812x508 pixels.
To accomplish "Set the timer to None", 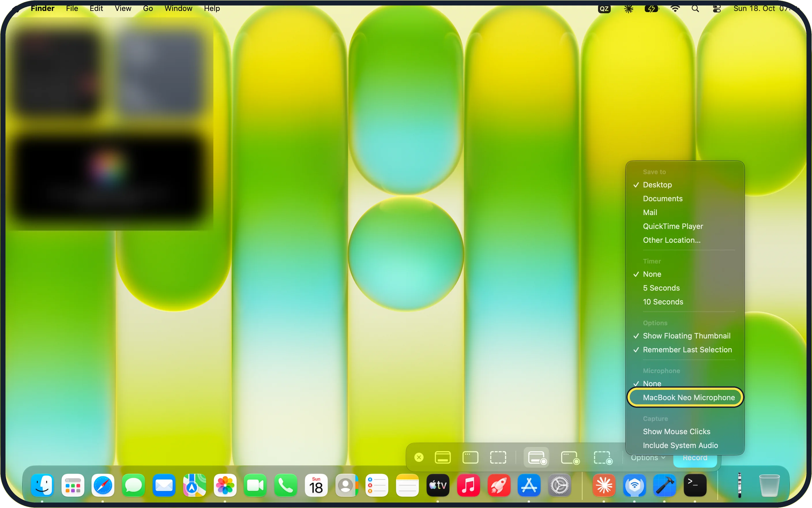I will pyautogui.click(x=685, y=274).
